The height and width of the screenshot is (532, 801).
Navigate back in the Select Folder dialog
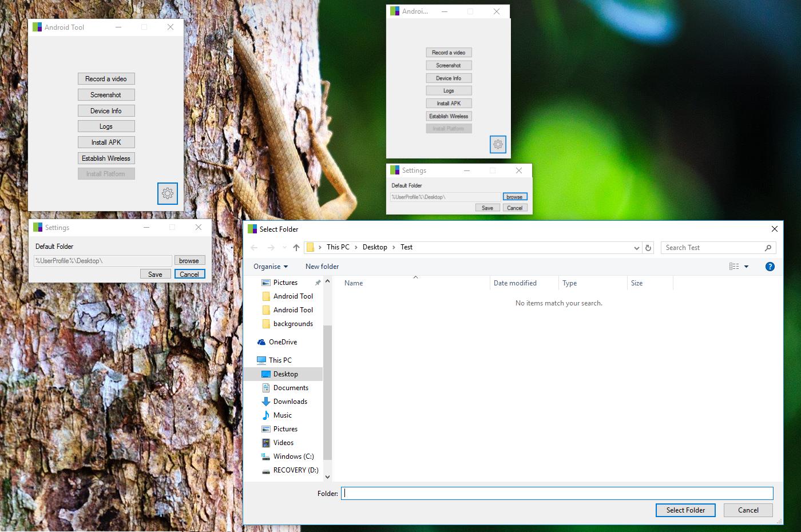pyautogui.click(x=254, y=247)
